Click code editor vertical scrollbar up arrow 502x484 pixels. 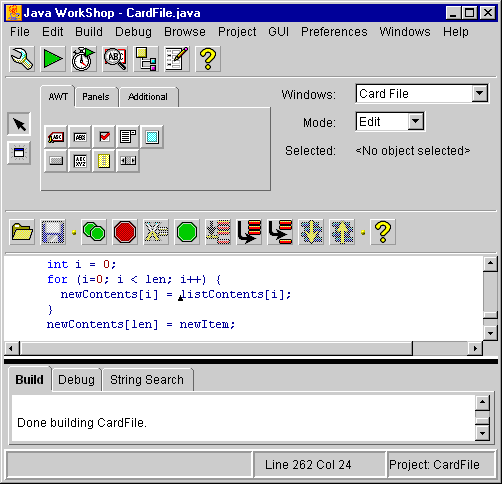pos(490,264)
